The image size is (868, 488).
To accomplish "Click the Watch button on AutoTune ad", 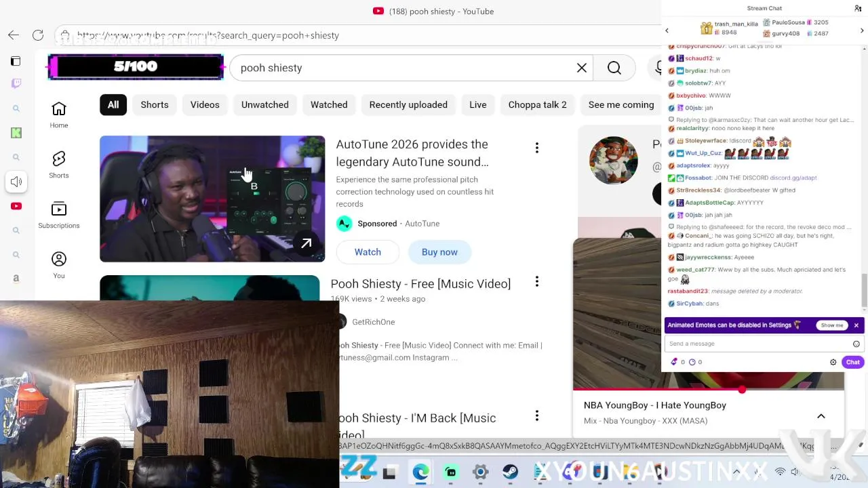I will click(368, 252).
